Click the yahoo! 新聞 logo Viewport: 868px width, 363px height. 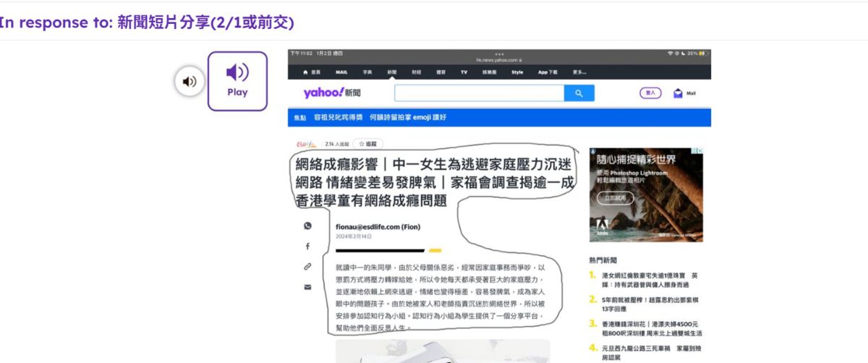pos(331,93)
